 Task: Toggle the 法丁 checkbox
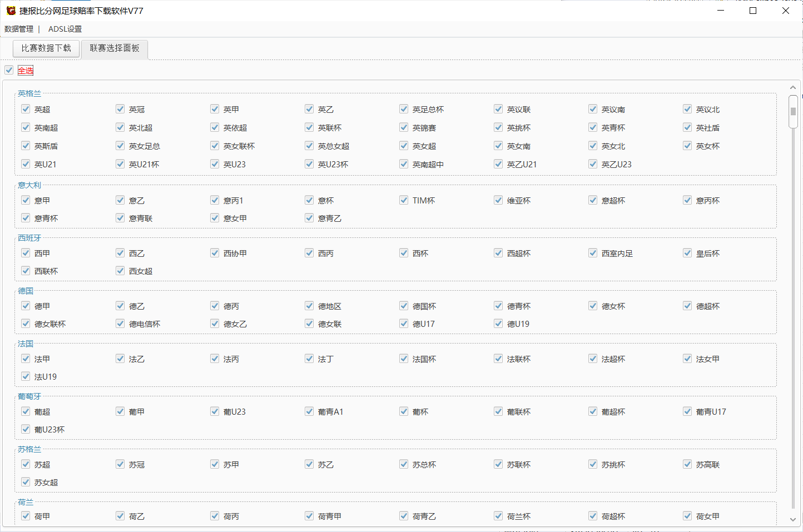click(309, 359)
